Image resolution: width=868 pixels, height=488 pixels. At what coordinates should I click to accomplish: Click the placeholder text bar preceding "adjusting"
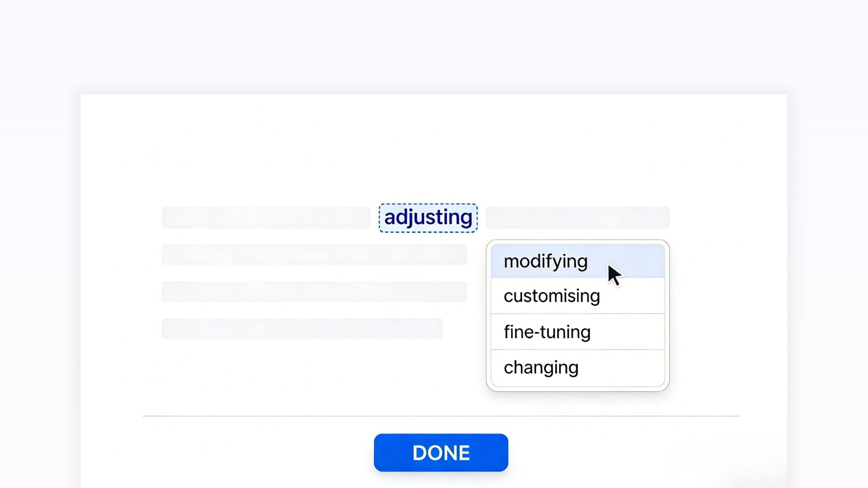[x=266, y=218]
